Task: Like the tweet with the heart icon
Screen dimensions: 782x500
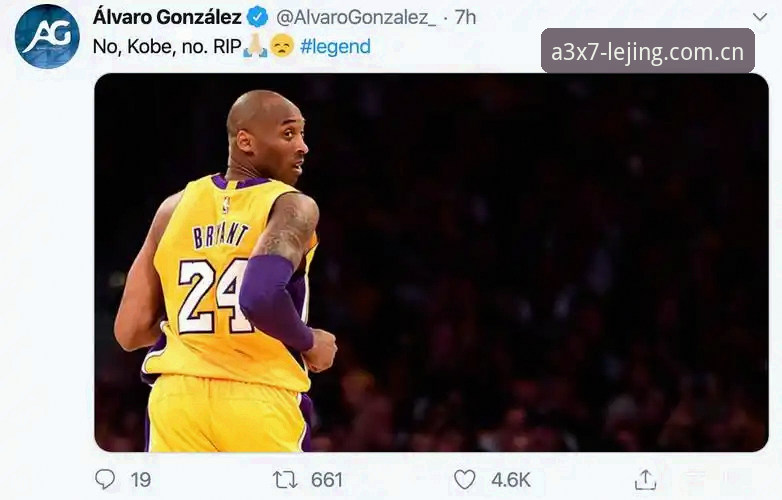Action: click(x=464, y=480)
